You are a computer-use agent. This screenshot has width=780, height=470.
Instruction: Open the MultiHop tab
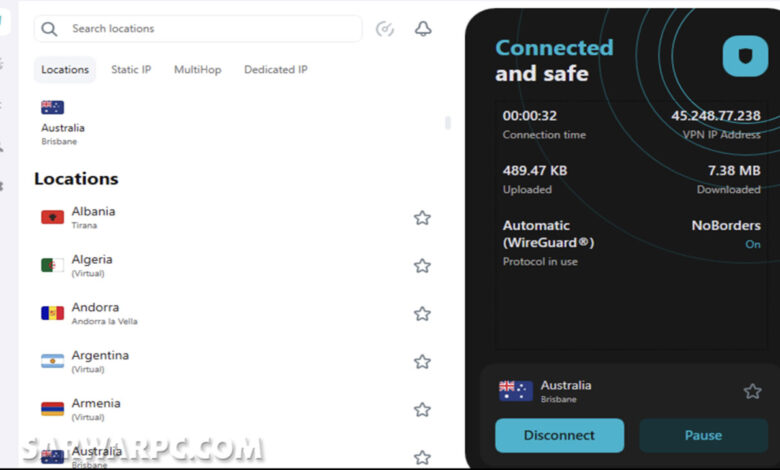[x=197, y=70]
